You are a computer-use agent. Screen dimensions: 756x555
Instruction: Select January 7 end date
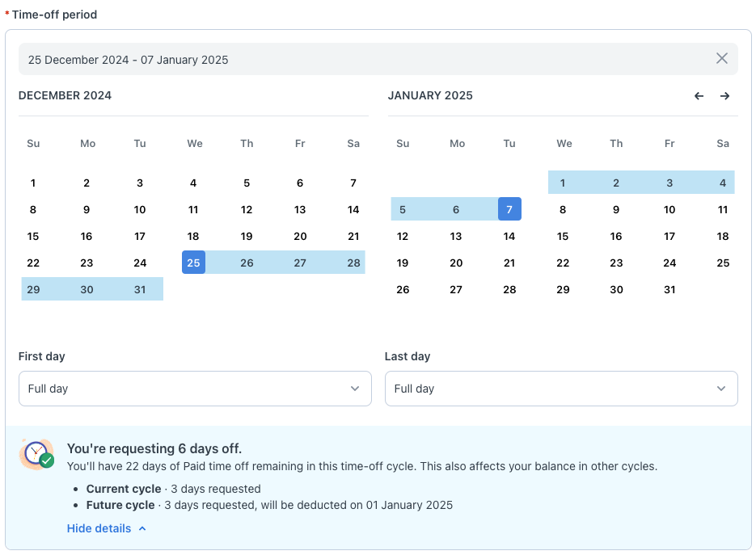point(509,209)
